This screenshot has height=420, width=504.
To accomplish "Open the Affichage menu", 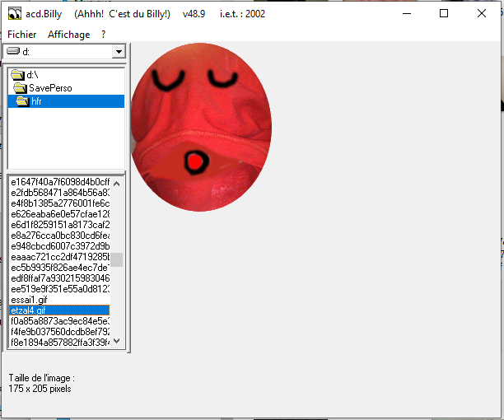I will click(69, 35).
